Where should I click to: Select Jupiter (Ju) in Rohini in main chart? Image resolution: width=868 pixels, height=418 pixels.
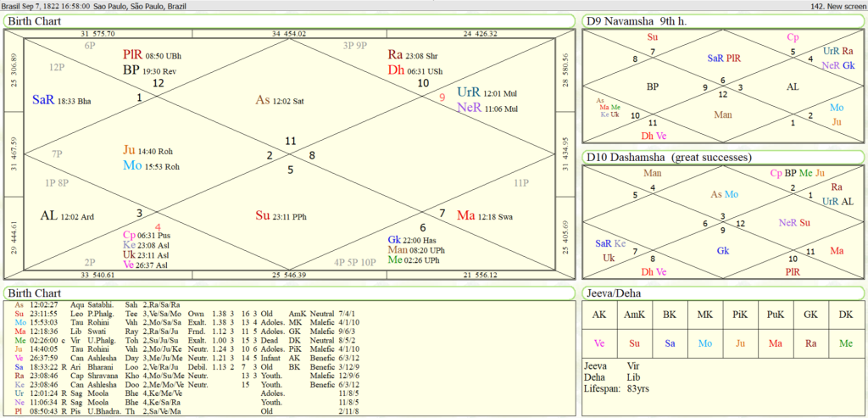(x=130, y=149)
